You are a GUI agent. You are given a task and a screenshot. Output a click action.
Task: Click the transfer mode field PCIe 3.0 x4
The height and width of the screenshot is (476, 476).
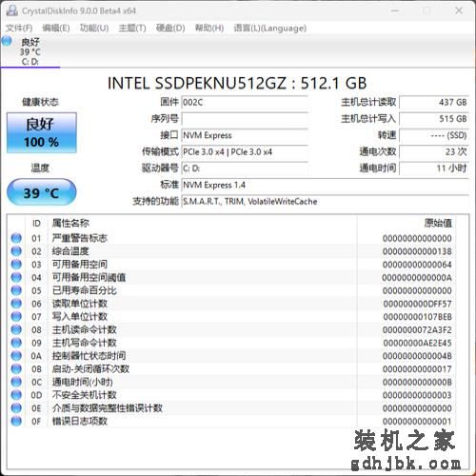point(245,152)
